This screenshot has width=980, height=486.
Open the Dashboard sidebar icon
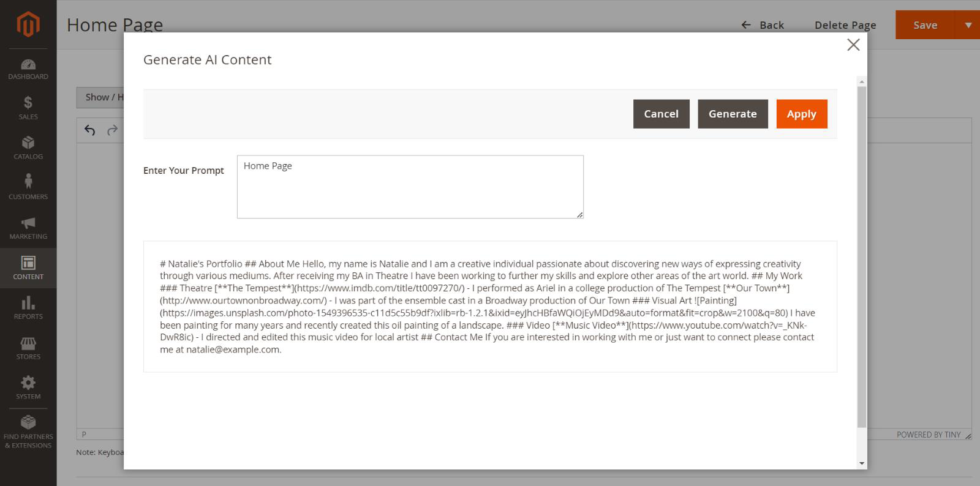tap(28, 69)
